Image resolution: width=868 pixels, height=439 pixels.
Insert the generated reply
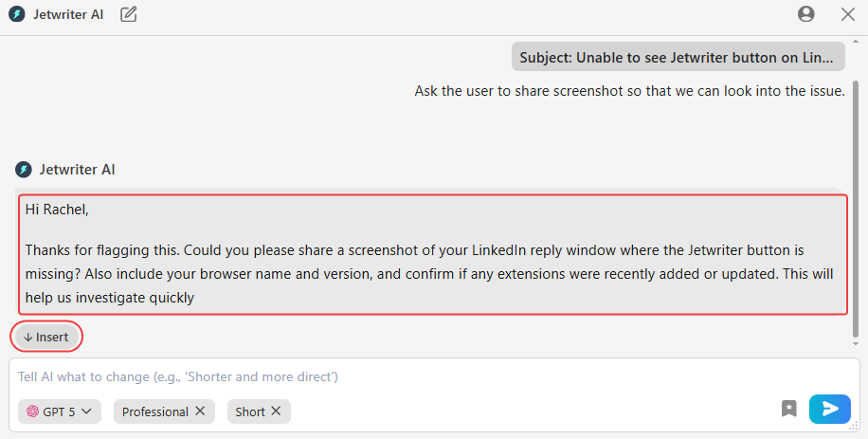(x=46, y=337)
